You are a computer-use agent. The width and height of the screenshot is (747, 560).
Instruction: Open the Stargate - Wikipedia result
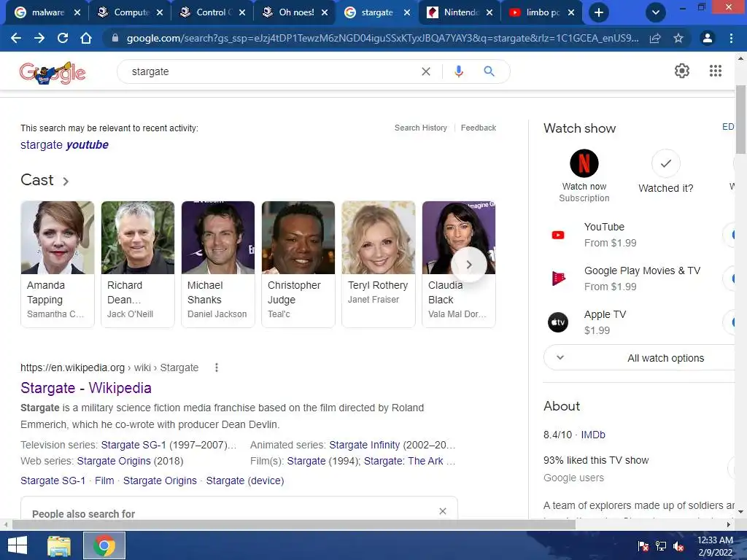[86, 388]
